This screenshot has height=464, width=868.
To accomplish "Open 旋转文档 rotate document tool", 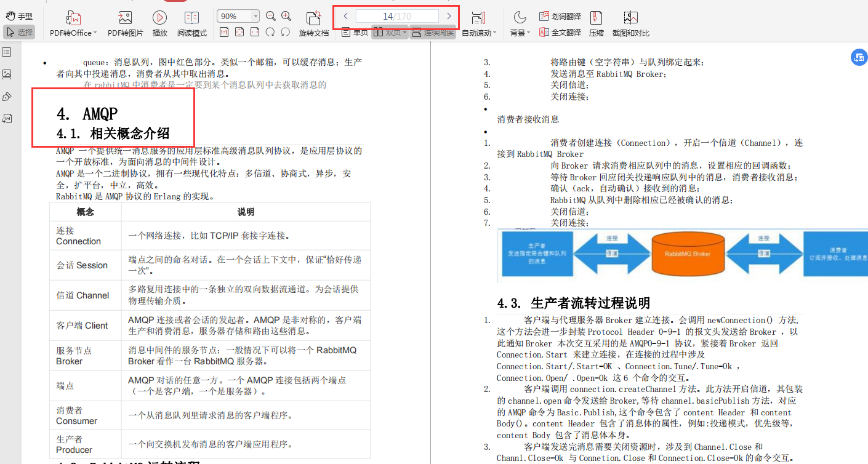I will pyautogui.click(x=314, y=24).
